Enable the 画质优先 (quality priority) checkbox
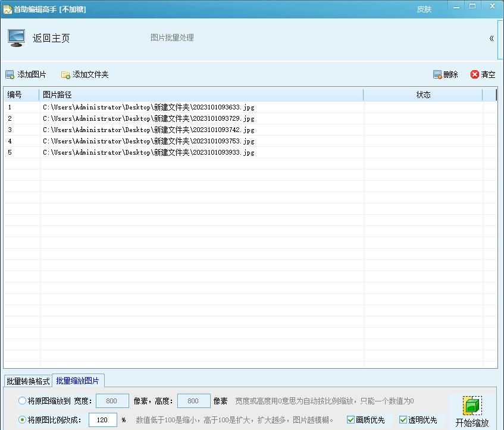Screen dimensions: 504x430 (x=350, y=419)
